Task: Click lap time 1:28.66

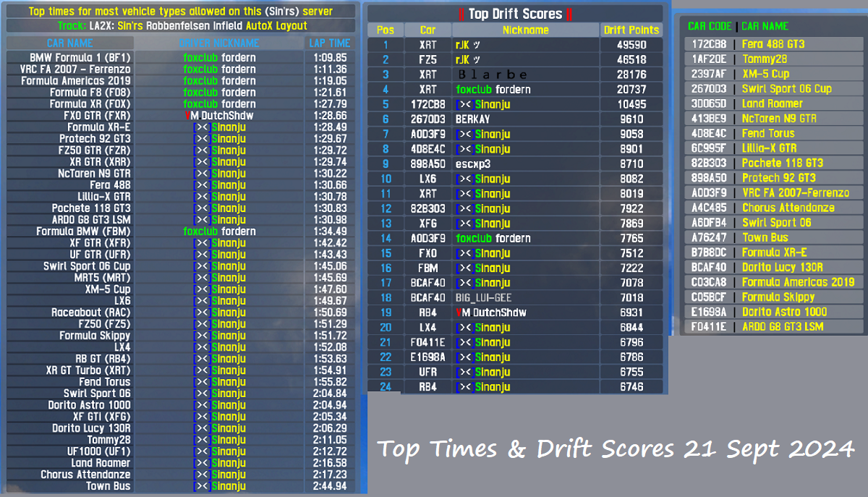Action: (x=330, y=116)
